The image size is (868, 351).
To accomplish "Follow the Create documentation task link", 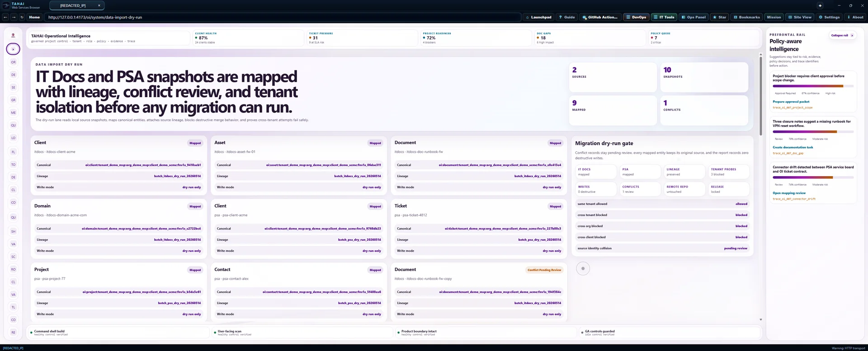I will (x=793, y=147).
